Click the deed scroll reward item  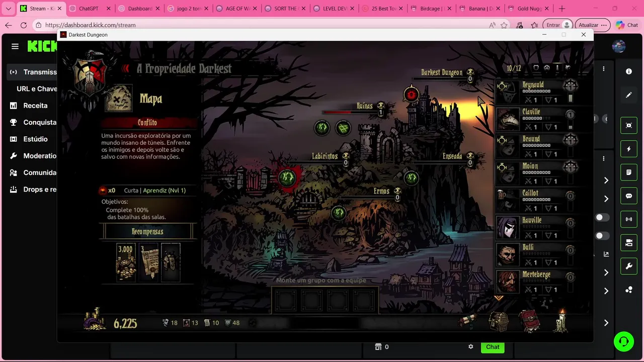tap(148, 261)
